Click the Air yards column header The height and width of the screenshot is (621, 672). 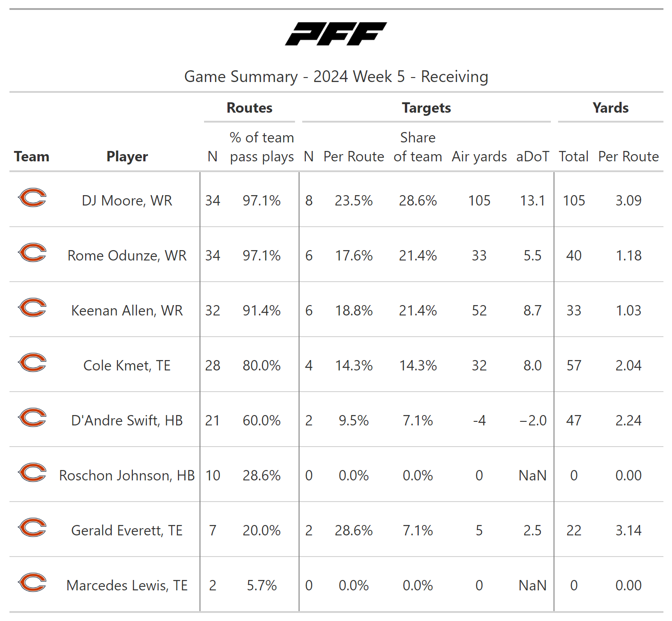coord(479,156)
